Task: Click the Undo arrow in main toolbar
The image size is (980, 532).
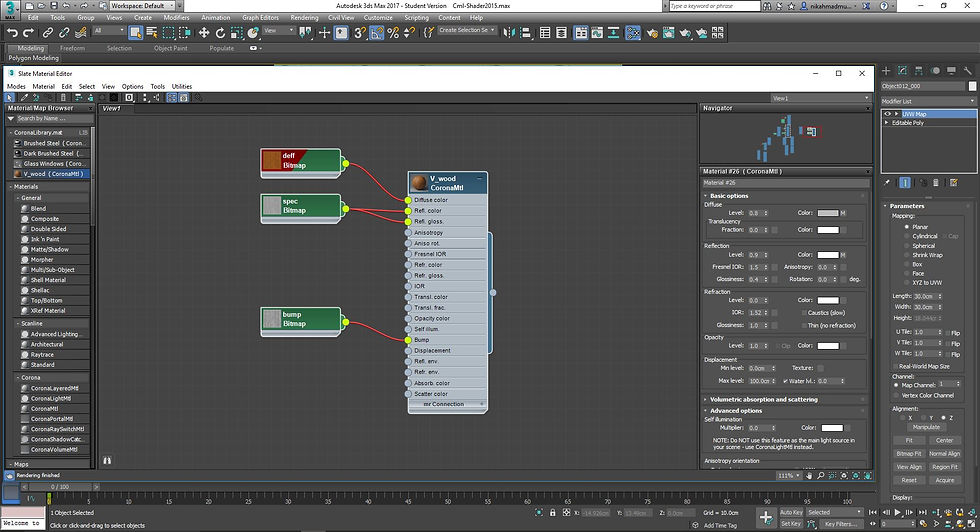Action: click(x=12, y=33)
